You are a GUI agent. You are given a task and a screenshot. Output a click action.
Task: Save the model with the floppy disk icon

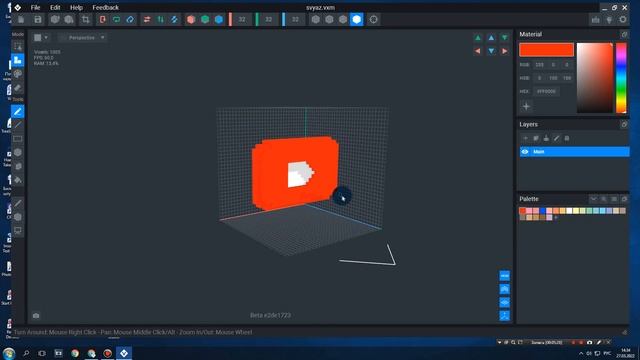38,20
